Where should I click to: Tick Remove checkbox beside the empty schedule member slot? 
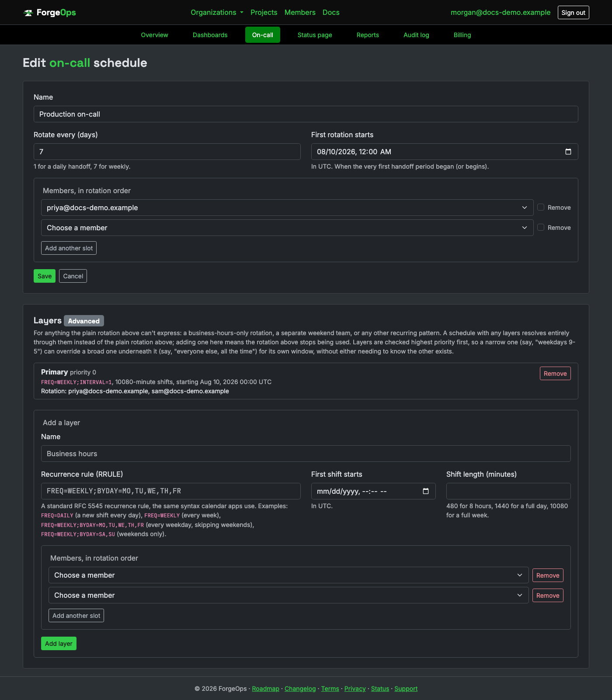[x=541, y=227]
